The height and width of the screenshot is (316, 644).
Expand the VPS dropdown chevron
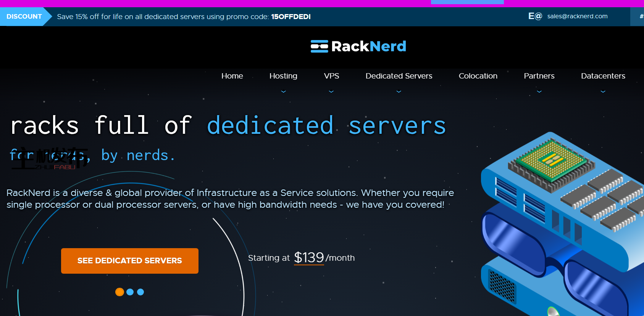click(x=331, y=91)
